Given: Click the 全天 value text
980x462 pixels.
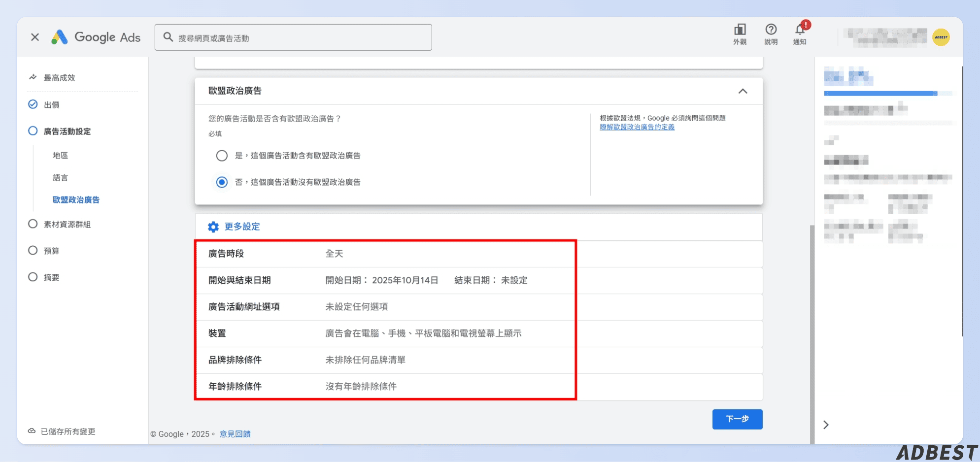Looking at the screenshot, I should [x=334, y=254].
